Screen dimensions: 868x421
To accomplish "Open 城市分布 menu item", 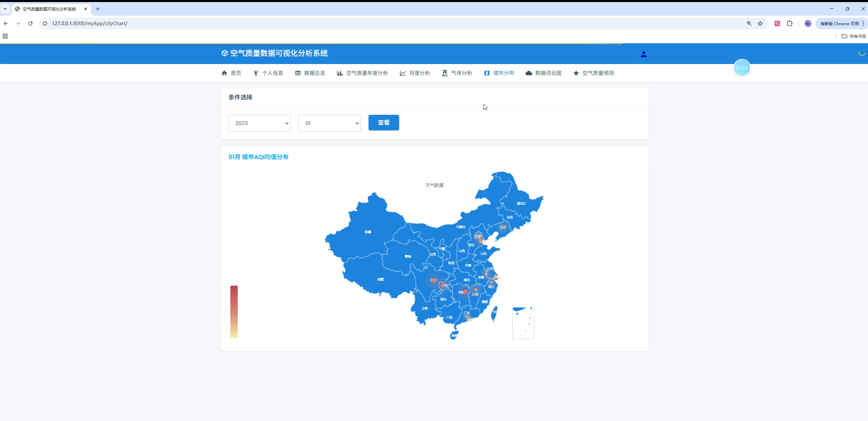I will pos(499,73).
